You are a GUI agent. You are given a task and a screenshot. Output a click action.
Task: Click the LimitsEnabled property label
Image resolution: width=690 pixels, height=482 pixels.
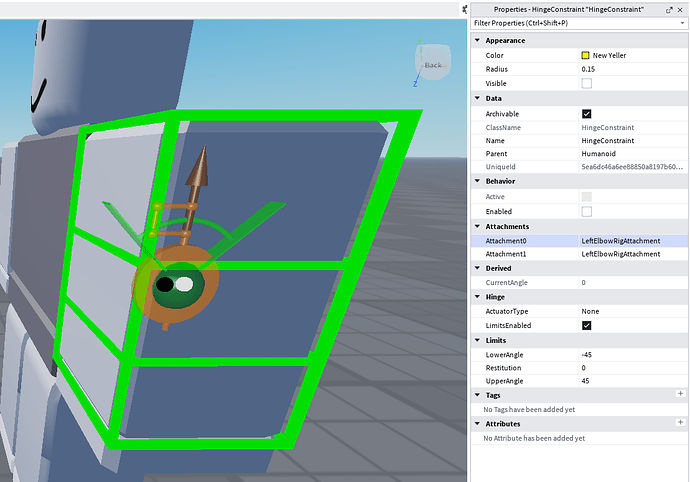508,325
